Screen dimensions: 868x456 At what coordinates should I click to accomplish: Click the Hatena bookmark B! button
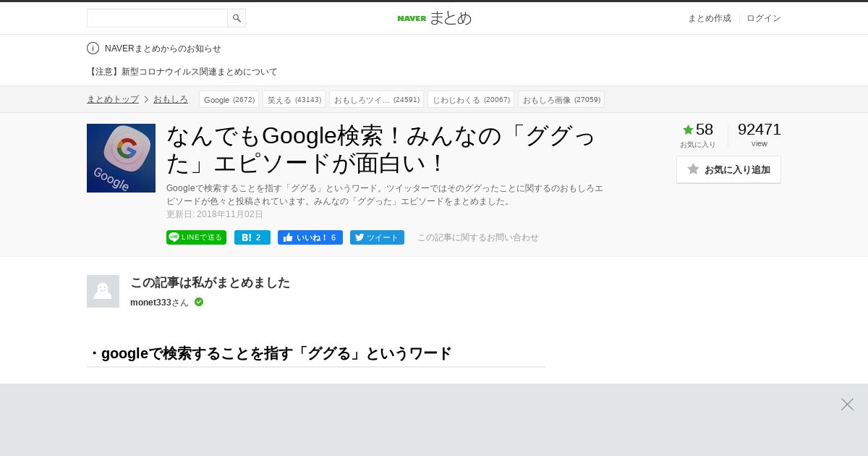coord(252,237)
